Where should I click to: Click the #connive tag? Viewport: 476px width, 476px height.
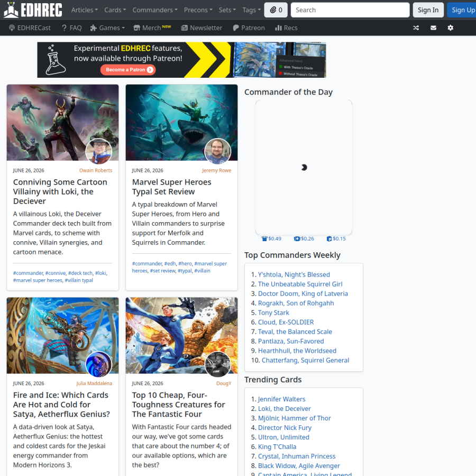56,273
